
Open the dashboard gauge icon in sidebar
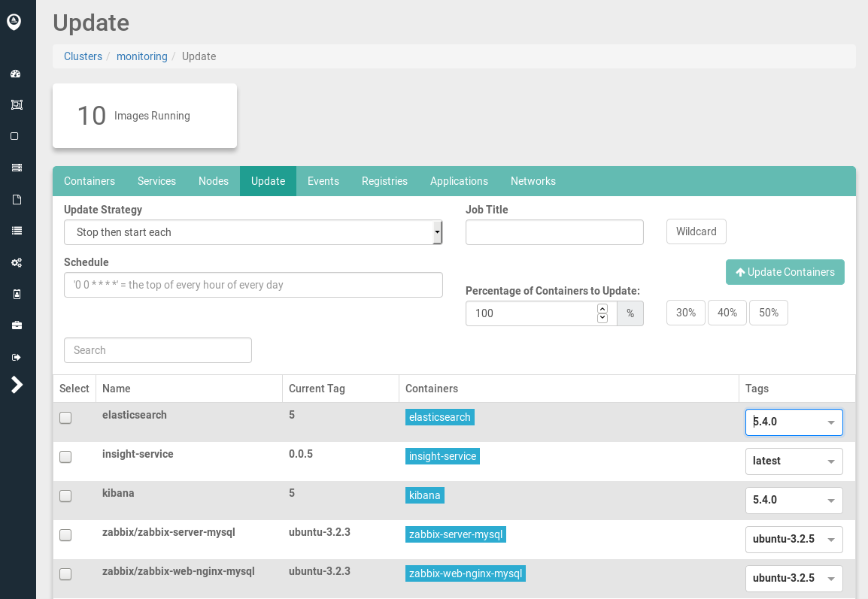[x=16, y=74]
